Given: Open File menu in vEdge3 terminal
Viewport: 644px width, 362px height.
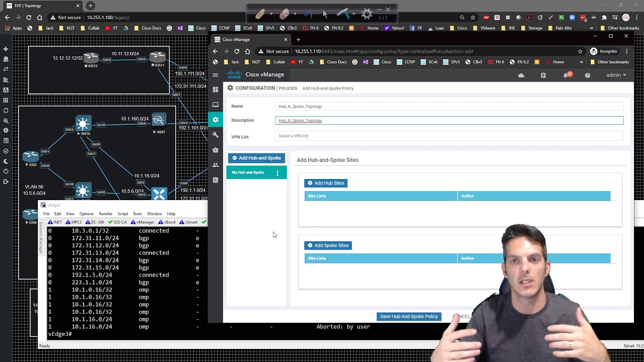Looking at the screenshot, I should [x=46, y=214].
